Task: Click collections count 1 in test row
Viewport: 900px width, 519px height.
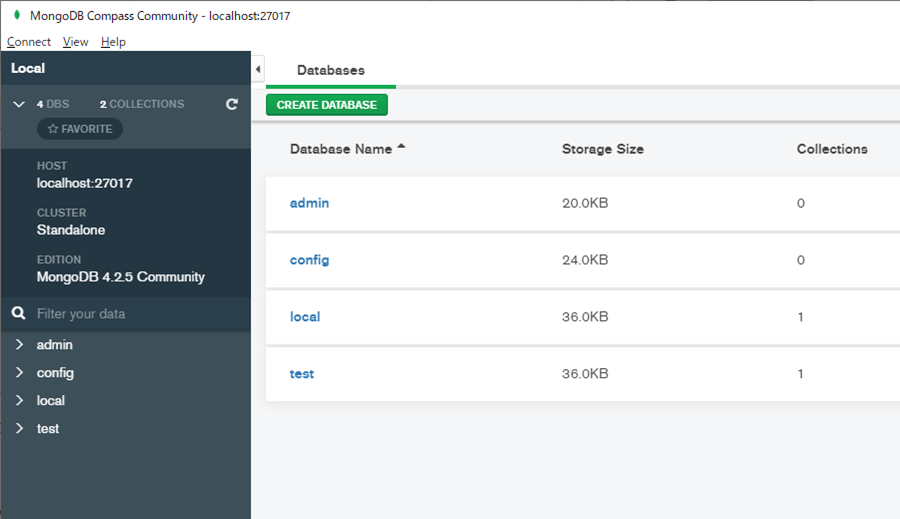Action: tap(800, 374)
